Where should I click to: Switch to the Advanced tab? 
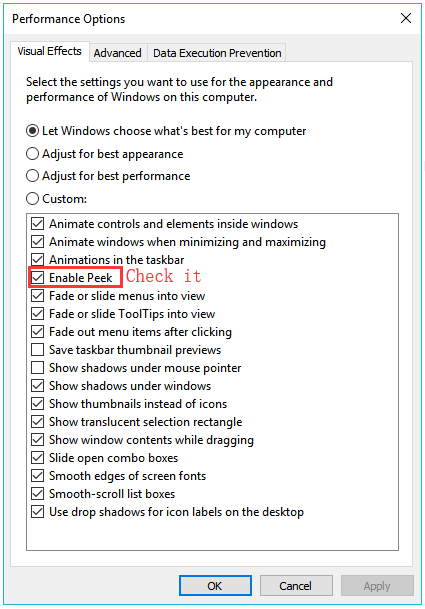pyautogui.click(x=117, y=53)
